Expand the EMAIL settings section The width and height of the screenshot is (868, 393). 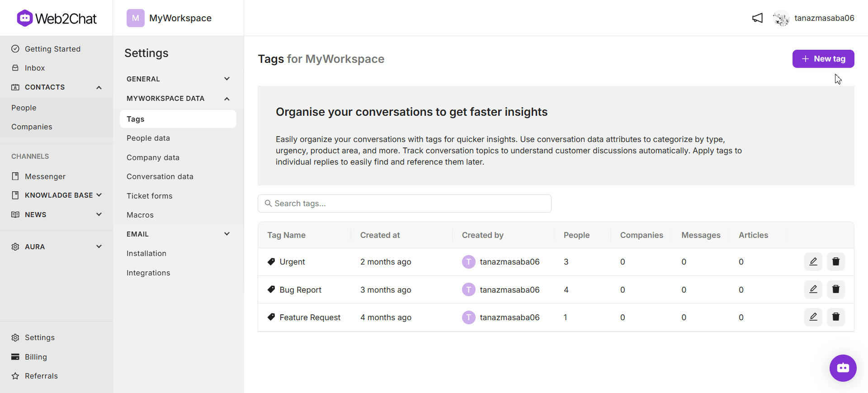click(x=227, y=234)
